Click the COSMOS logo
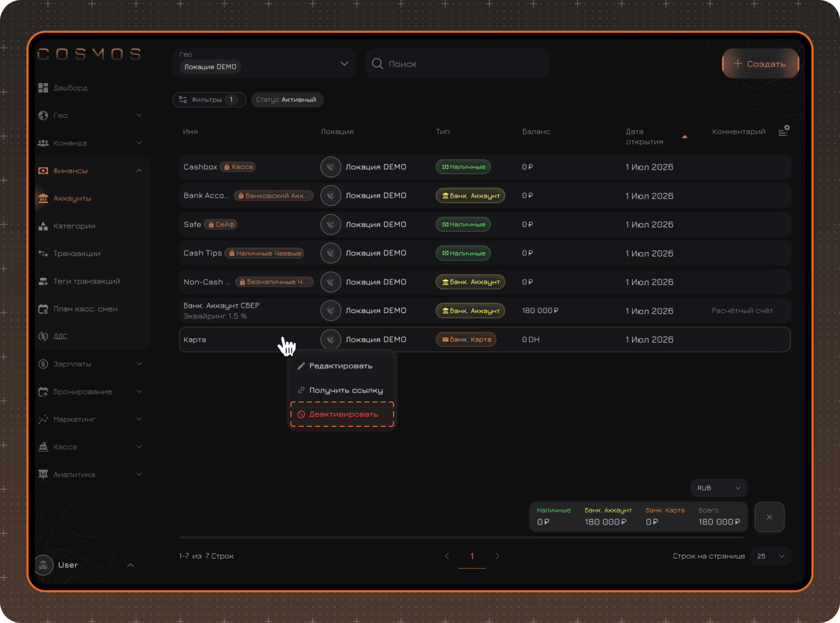 pyautogui.click(x=89, y=54)
